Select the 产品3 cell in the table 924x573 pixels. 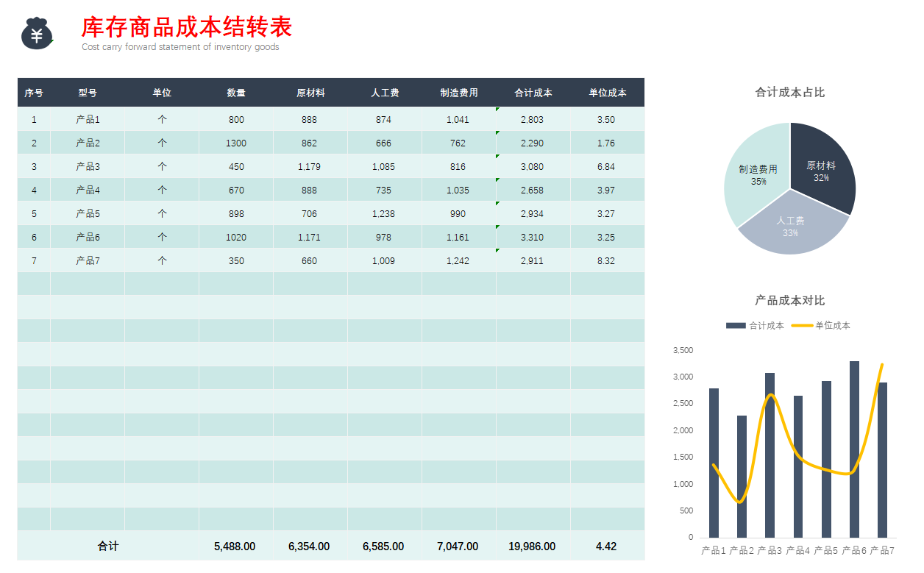click(x=87, y=166)
